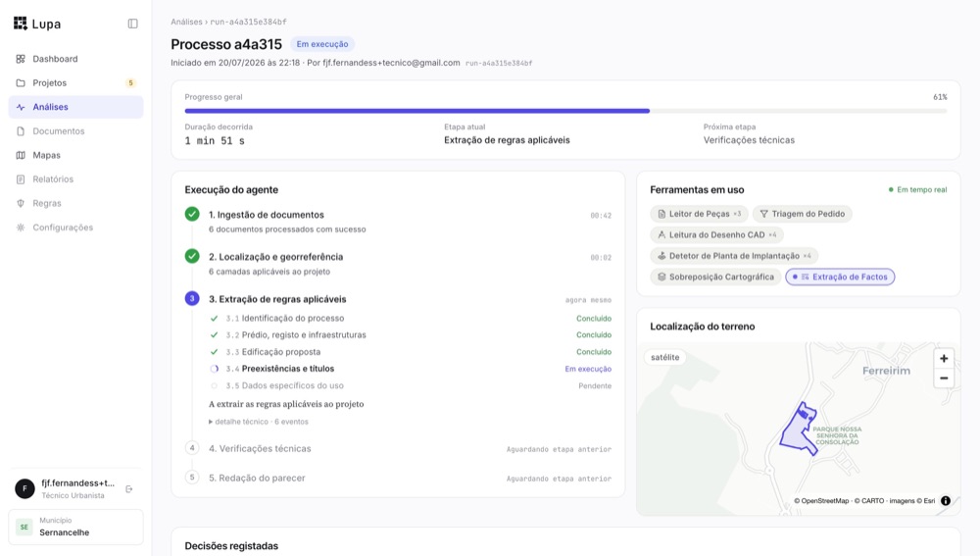
Task: Select step 3.5 Dados específicos do uso
Action: [410, 386]
